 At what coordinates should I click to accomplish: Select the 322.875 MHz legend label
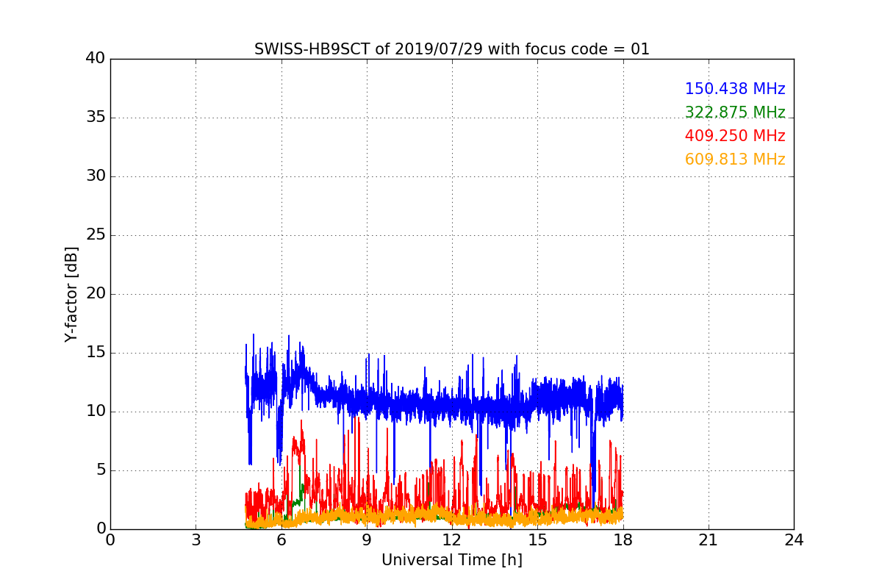[735, 112]
